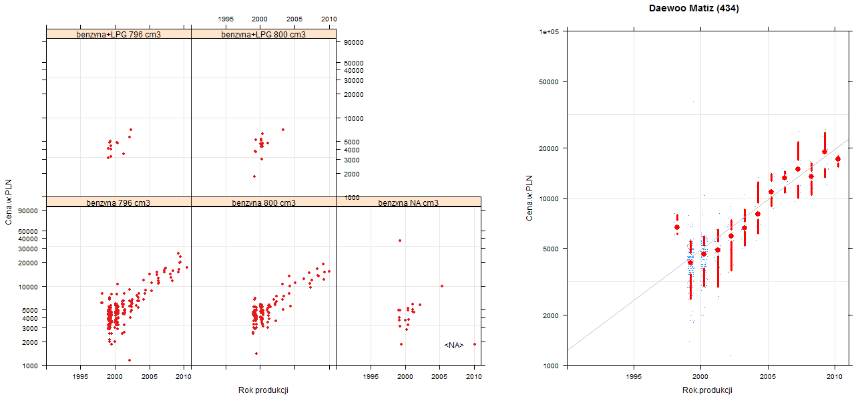Pick the "benzyna NA cm3" panel header

(x=409, y=202)
